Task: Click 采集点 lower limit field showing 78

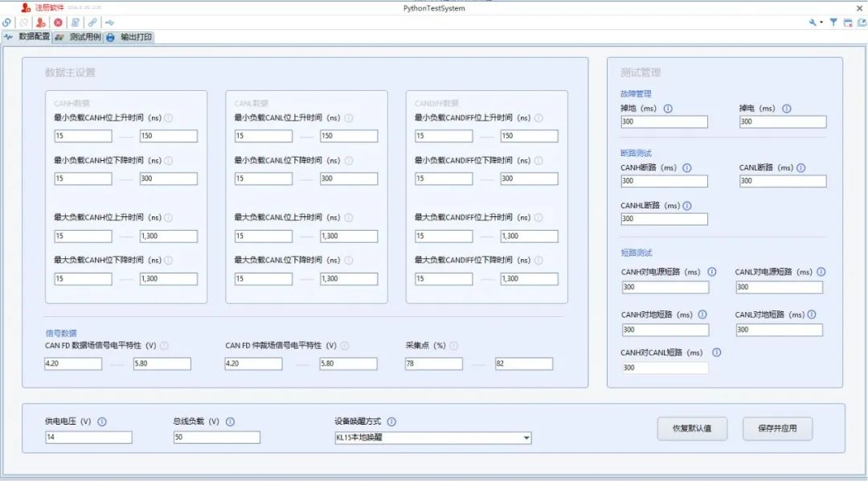Action: pyautogui.click(x=433, y=364)
